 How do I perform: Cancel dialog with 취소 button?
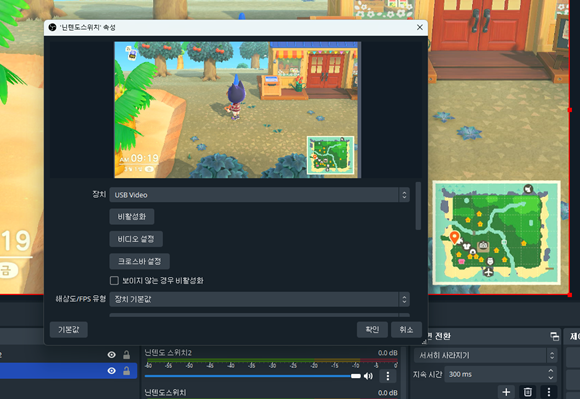coord(406,329)
